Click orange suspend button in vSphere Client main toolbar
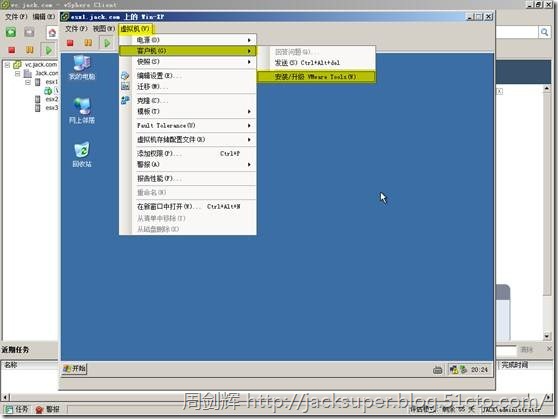Screen dimensions: 558x419 click(30, 50)
